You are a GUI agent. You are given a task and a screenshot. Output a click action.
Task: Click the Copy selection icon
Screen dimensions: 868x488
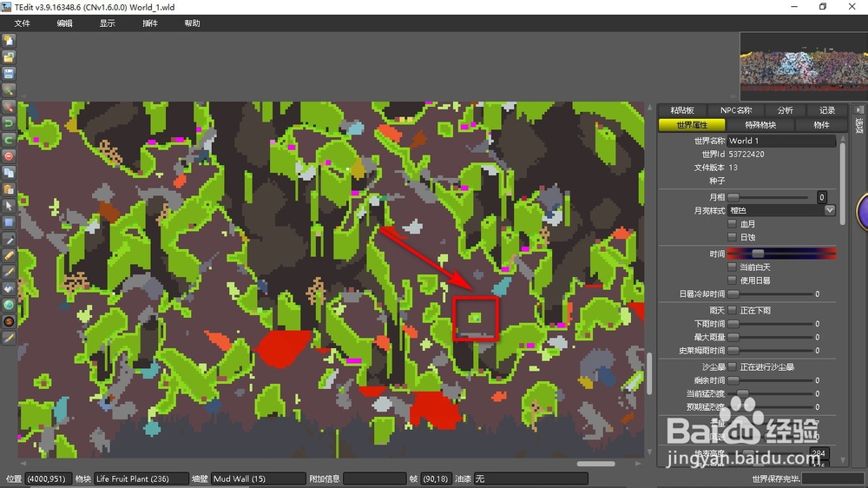(x=9, y=173)
